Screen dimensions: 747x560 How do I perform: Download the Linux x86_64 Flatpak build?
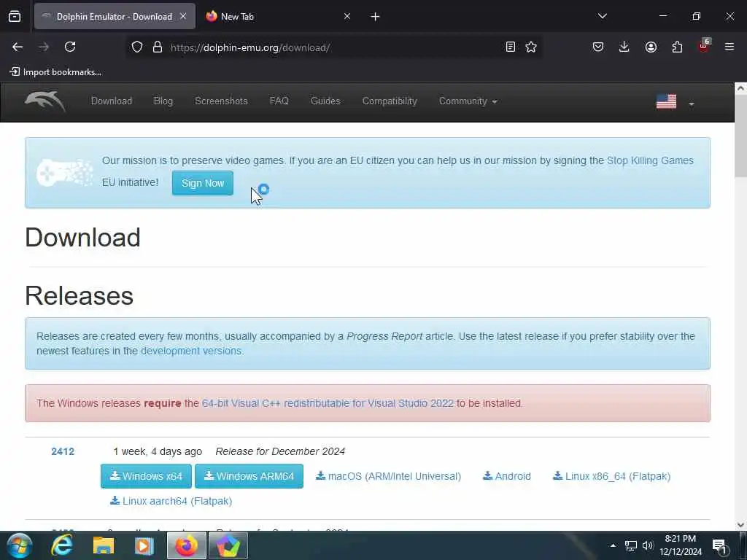coord(612,476)
